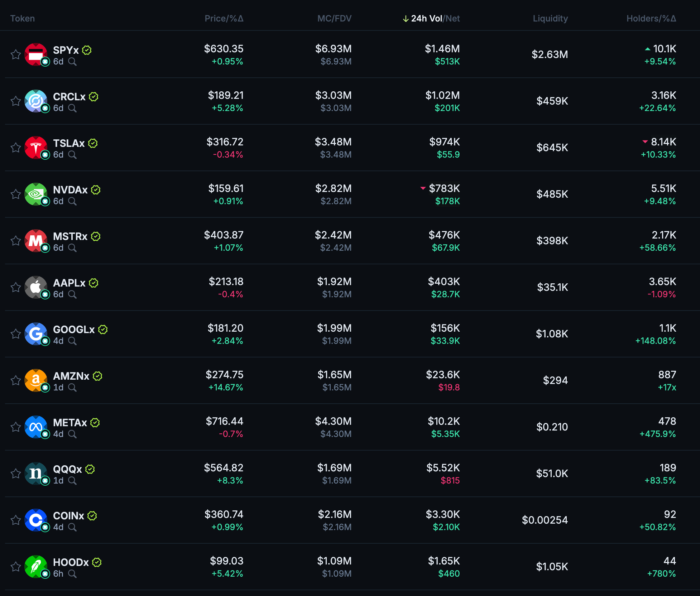Star the NVDAx token row
The width and height of the screenshot is (700, 596).
[15, 194]
